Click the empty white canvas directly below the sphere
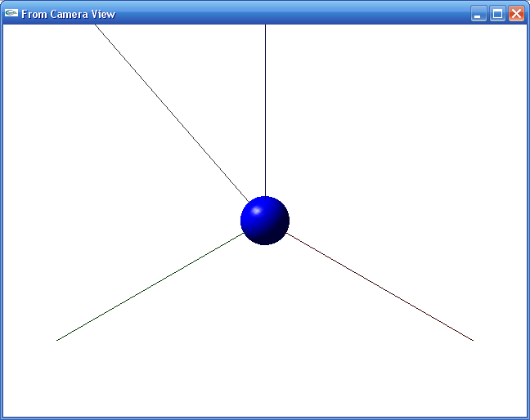 265,327
